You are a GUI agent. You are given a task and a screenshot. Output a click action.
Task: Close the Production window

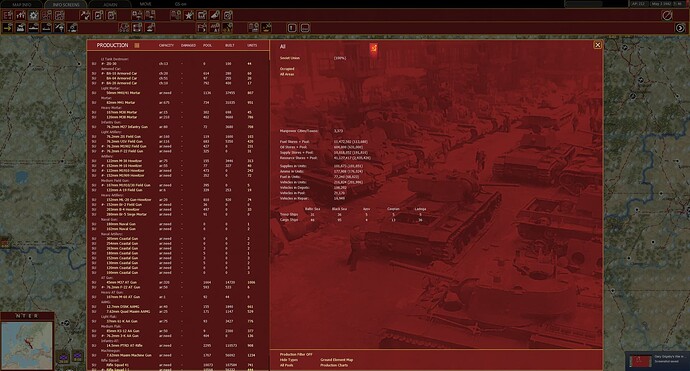click(598, 45)
